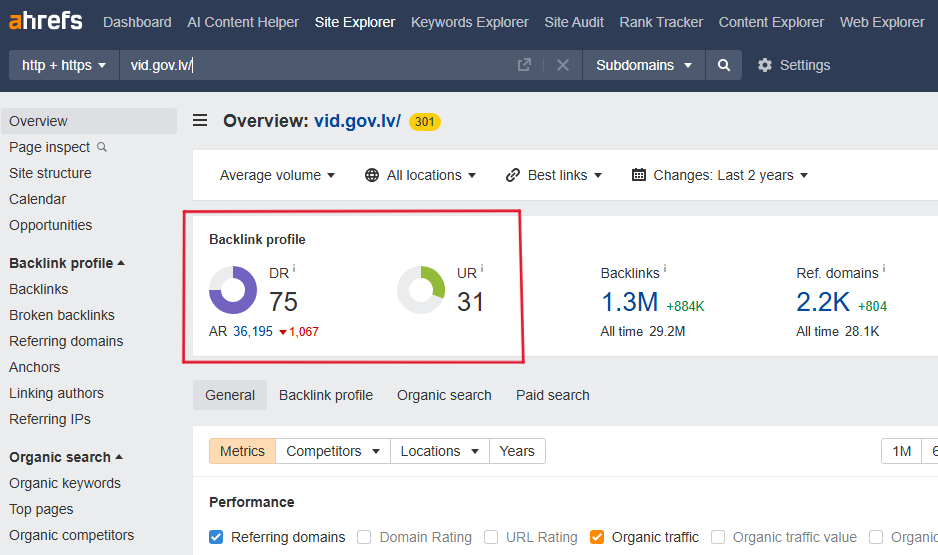Viewport: 938px width, 555px height.
Task: Click the 1.3M backlinks number link
Action: 629,301
